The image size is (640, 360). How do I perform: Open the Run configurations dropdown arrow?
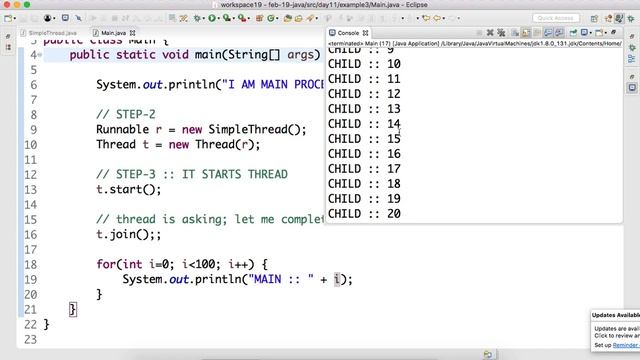pyautogui.click(x=218, y=18)
